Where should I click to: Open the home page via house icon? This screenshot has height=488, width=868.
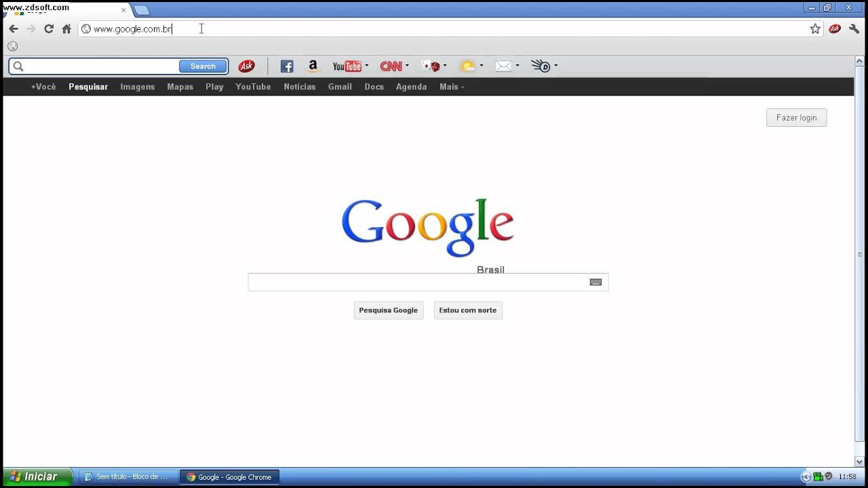pos(66,28)
